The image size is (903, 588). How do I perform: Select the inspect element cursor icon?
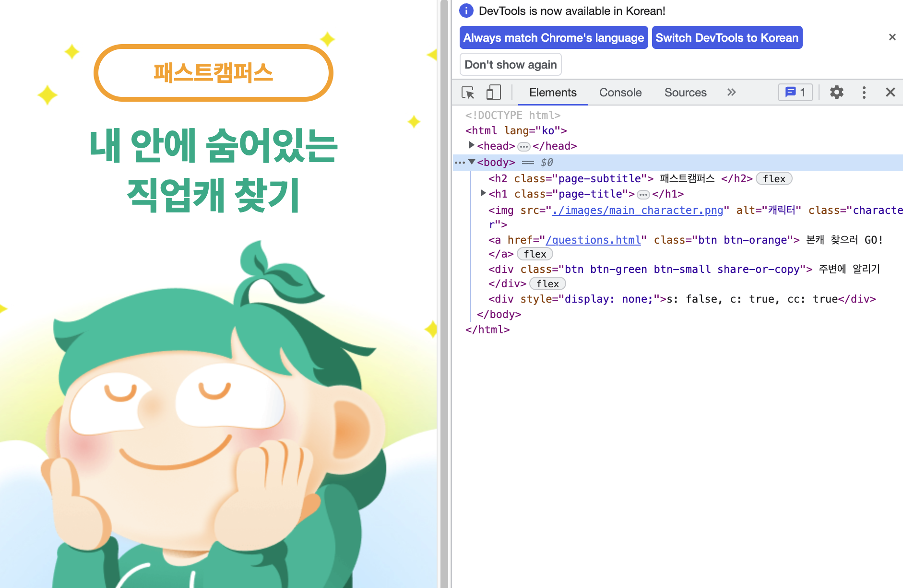click(x=467, y=93)
